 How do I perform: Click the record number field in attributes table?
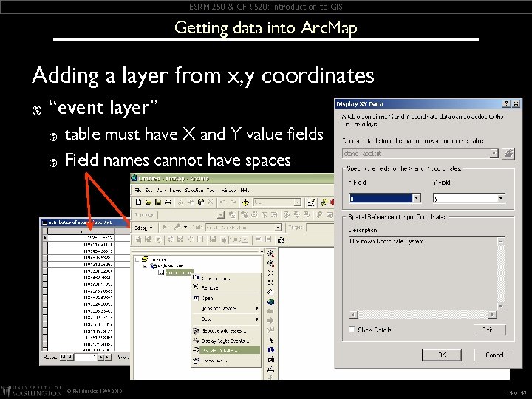click(x=86, y=358)
